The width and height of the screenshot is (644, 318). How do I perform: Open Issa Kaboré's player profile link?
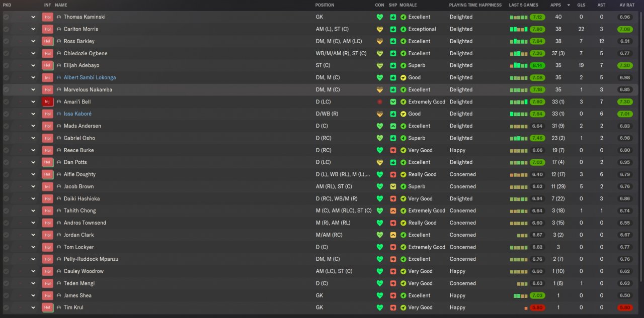coord(77,114)
